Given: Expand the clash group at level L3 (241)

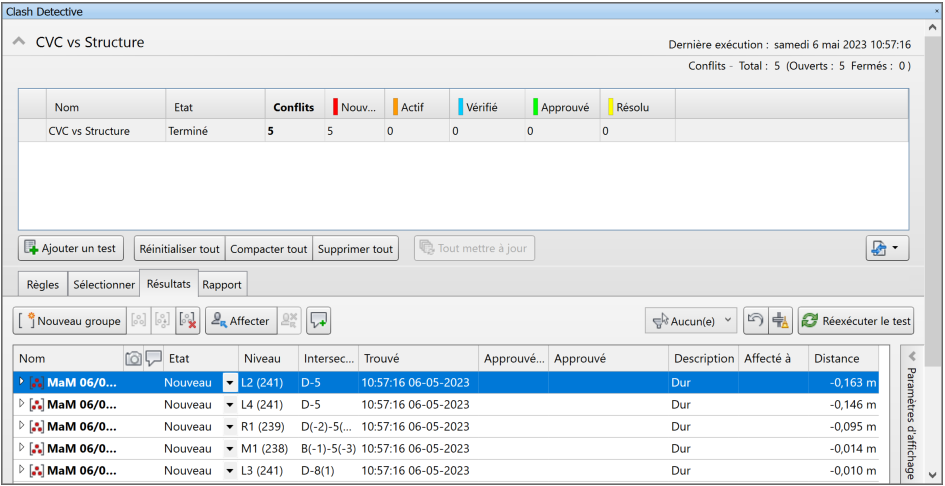Looking at the screenshot, I should pyautogui.click(x=22, y=469).
